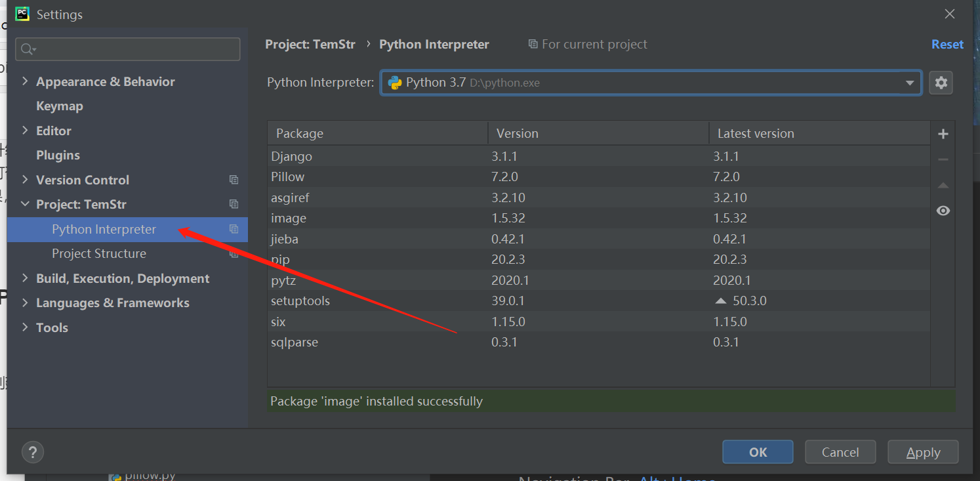Open the Python Interpreter dropdown
The image size is (980, 481).
910,82
